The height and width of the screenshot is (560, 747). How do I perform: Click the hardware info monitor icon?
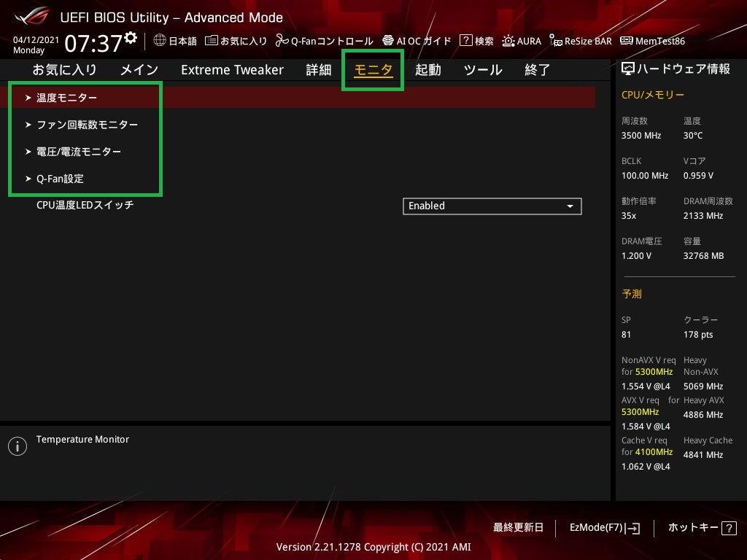(x=628, y=69)
